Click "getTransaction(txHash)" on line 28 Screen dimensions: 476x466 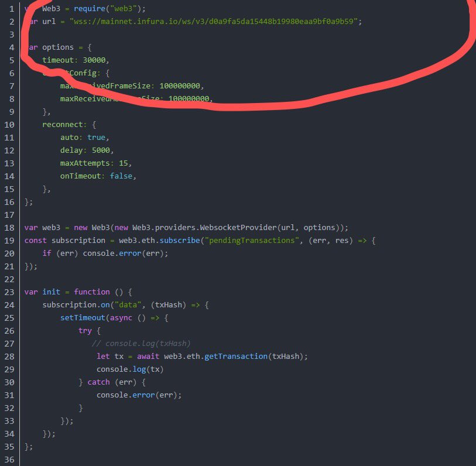pos(254,357)
